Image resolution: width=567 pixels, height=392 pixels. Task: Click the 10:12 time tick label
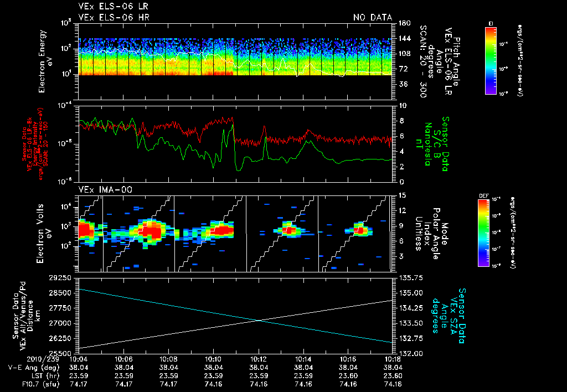click(259, 359)
